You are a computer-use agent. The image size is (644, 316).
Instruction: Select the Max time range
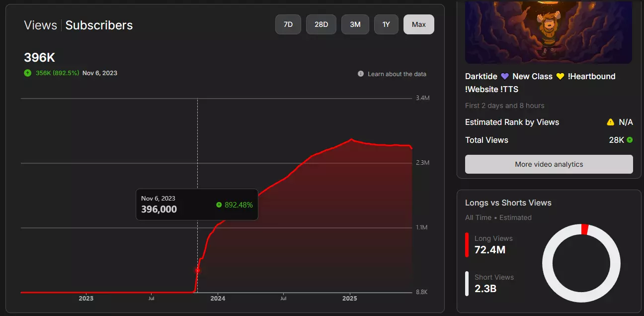click(x=419, y=24)
